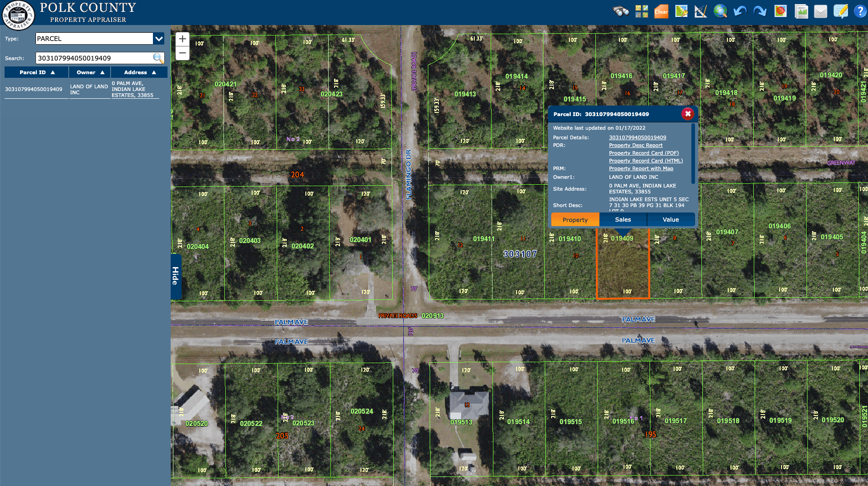868x486 pixels.
Task: Sort results by Owner column
Action: (90, 72)
